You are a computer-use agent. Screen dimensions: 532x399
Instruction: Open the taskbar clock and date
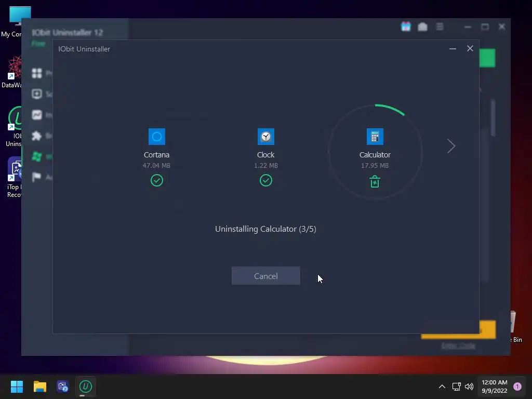(495, 387)
